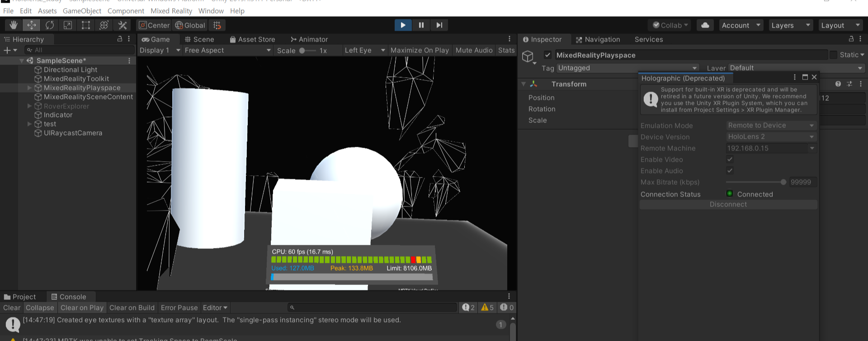The height and width of the screenshot is (341, 868).
Task: Toggle grid snapping icon
Action: (x=217, y=25)
